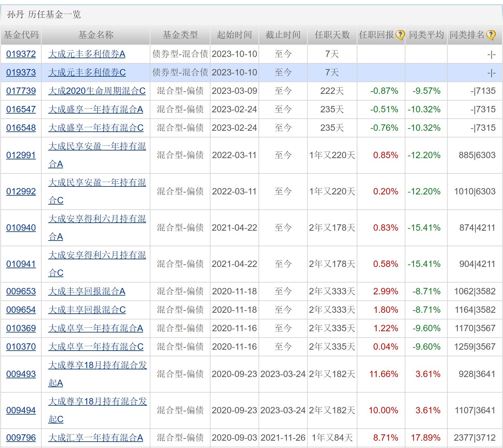Viewport: 503px width, 448px height.
Task: Open fund code 012991 link
Action: coord(21,155)
